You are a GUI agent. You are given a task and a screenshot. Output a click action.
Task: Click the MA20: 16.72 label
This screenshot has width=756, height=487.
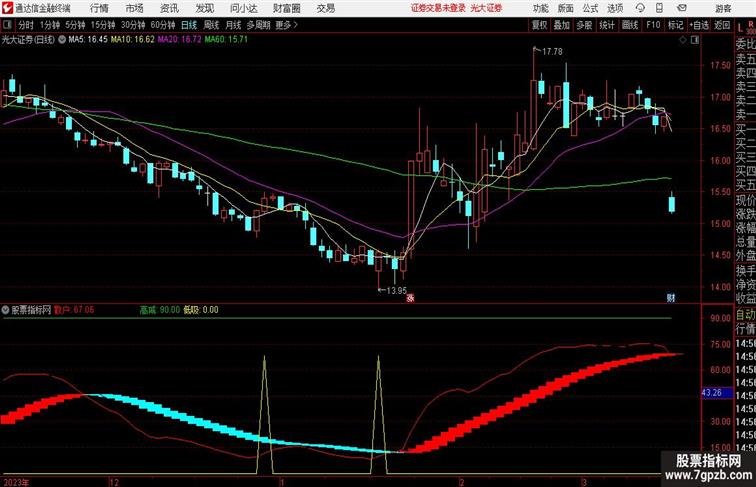pos(179,40)
